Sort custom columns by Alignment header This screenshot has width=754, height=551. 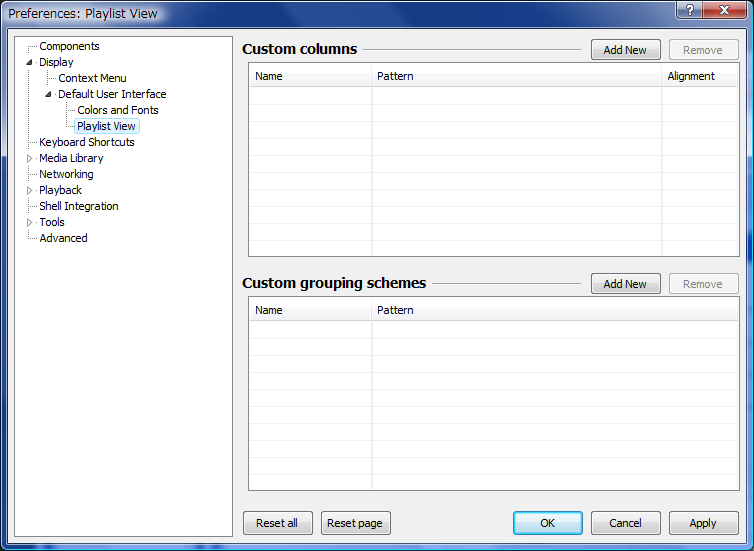(691, 76)
